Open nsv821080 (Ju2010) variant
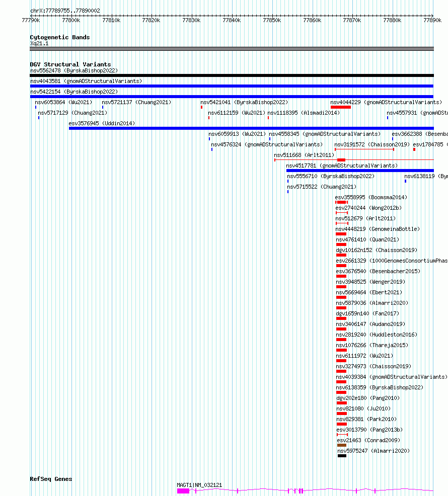Viewport: 448px width, 496px height. (363, 408)
